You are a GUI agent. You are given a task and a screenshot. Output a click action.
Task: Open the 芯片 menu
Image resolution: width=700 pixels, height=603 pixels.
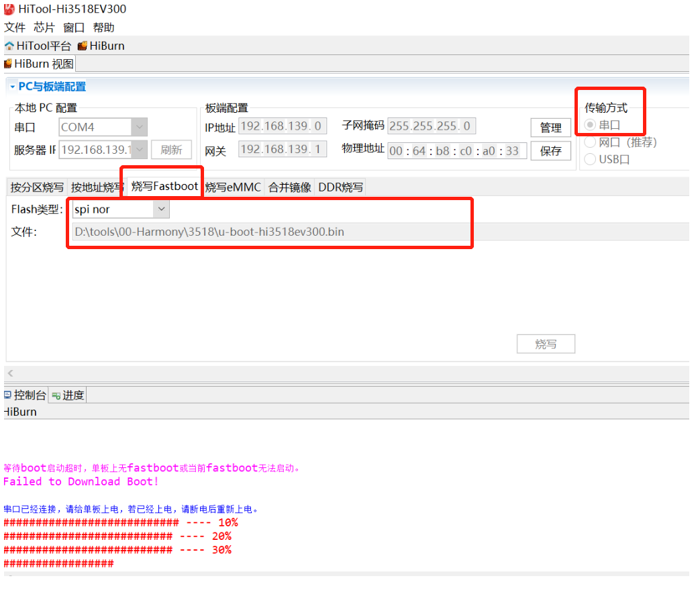click(44, 28)
